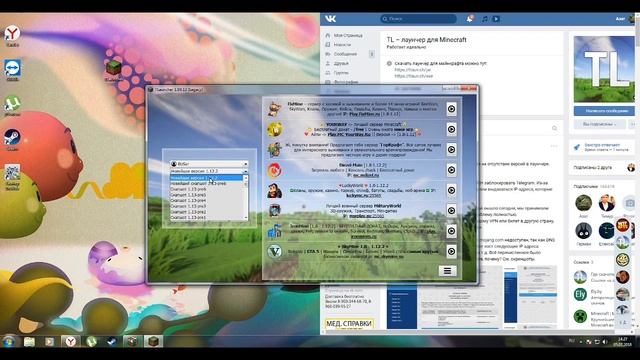Click smiley-face chat avatar in VK sidebar

click(622, 259)
